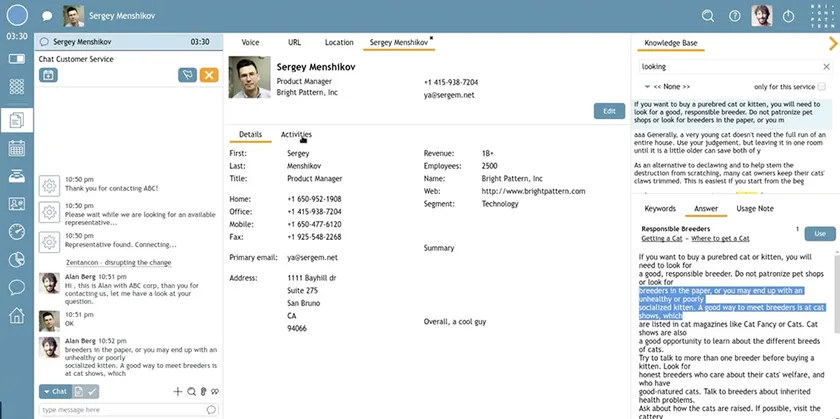The height and width of the screenshot is (419, 840).
Task: Click the checkmark toggle beside Chat button
Action: coord(91,391)
